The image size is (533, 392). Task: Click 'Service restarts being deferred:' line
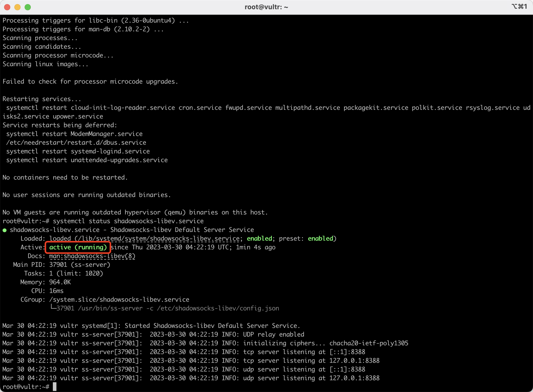[60, 125]
